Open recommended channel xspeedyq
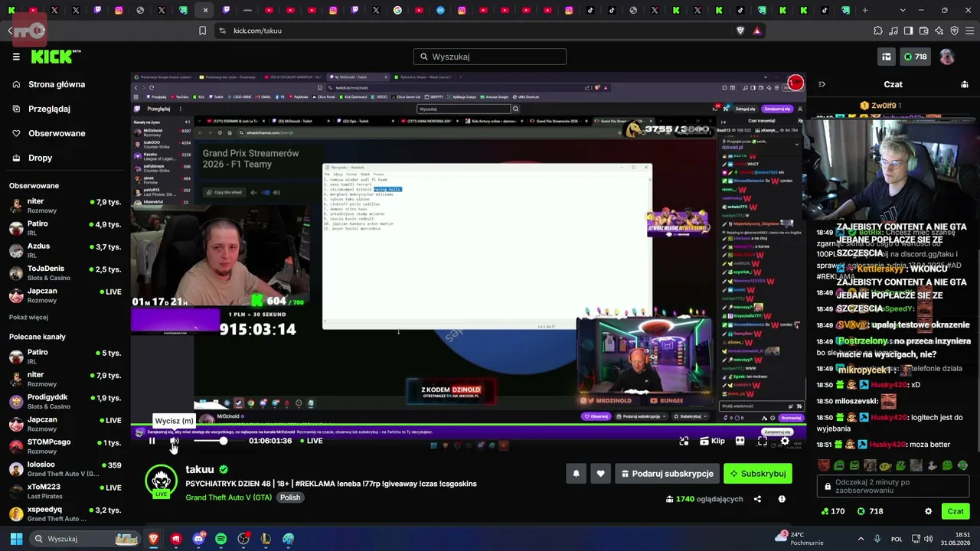980x551 pixels. pyautogui.click(x=65, y=514)
